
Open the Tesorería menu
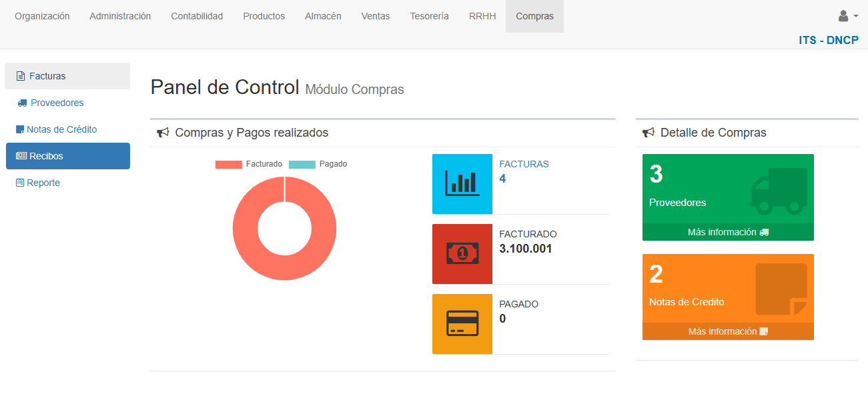(429, 16)
